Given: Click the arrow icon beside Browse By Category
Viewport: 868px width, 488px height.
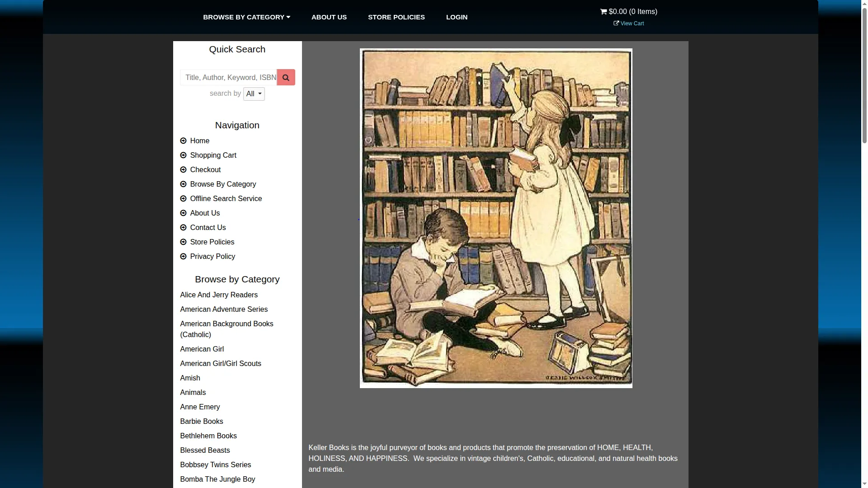Looking at the screenshot, I should click(x=183, y=184).
